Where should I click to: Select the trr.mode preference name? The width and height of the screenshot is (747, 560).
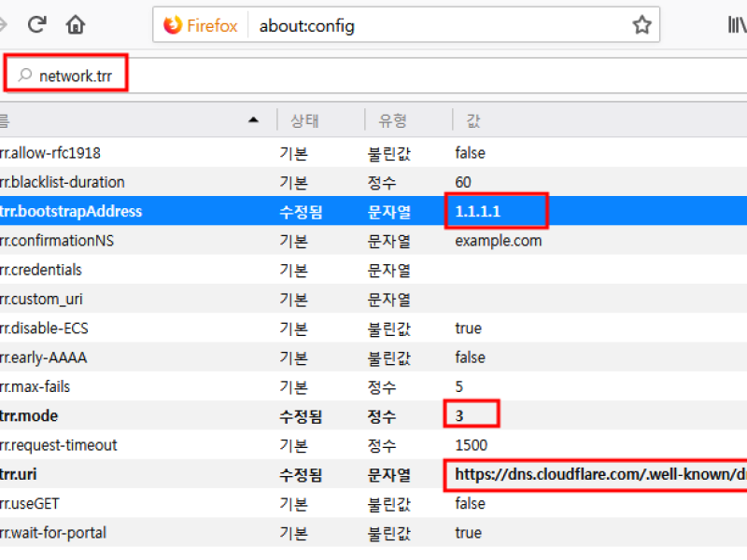click(29, 415)
